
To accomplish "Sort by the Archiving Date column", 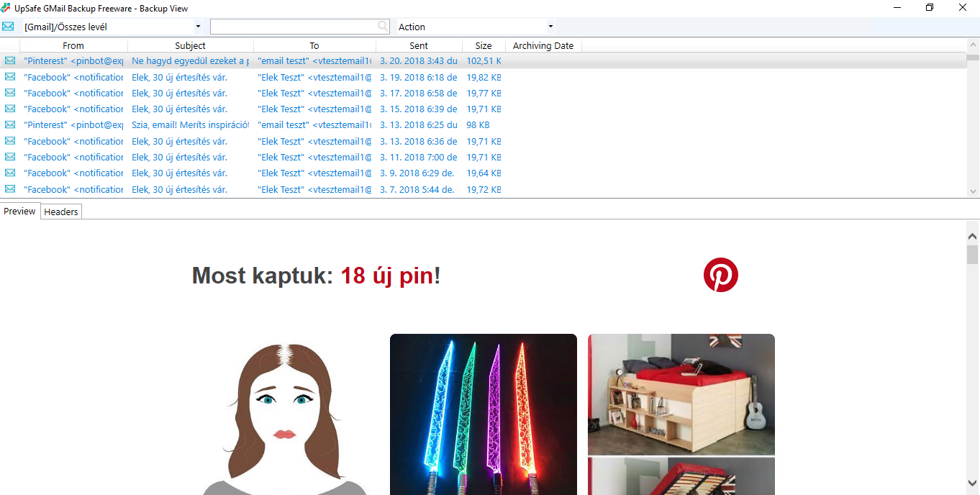I will click(543, 45).
